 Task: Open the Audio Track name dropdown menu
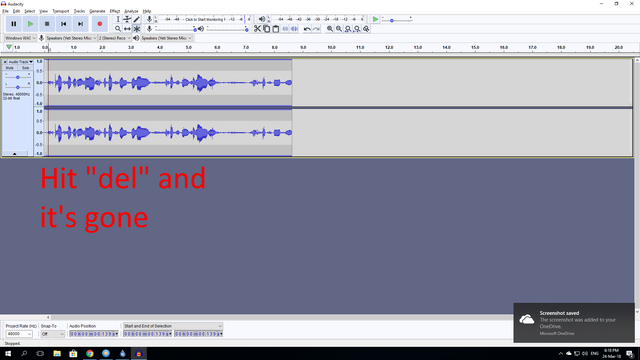20,62
